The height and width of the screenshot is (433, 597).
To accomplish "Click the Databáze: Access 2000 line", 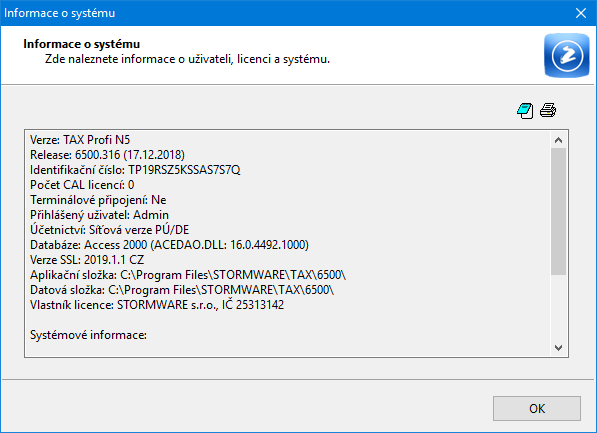I will [x=169, y=244].
